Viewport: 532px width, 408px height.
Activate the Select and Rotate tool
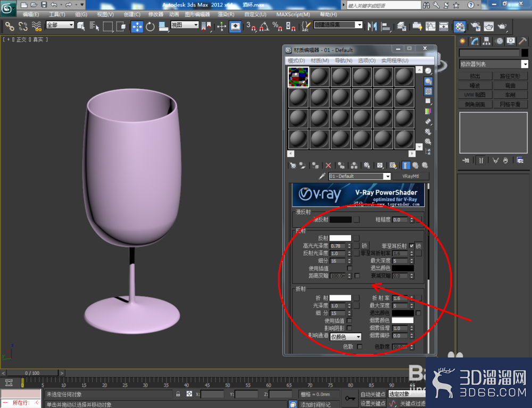tap(150, 27)
